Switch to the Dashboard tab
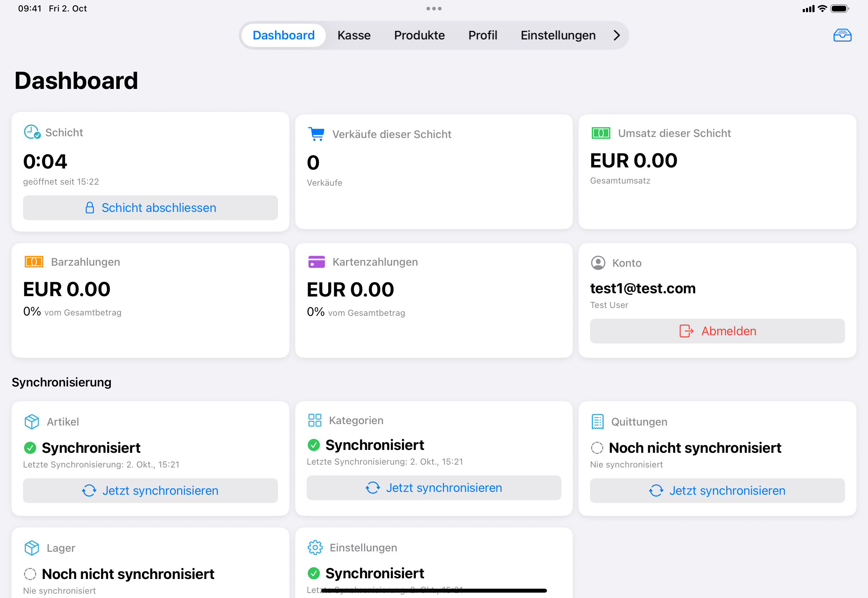This screenshot has height=598, width=868. pos(284,35)
